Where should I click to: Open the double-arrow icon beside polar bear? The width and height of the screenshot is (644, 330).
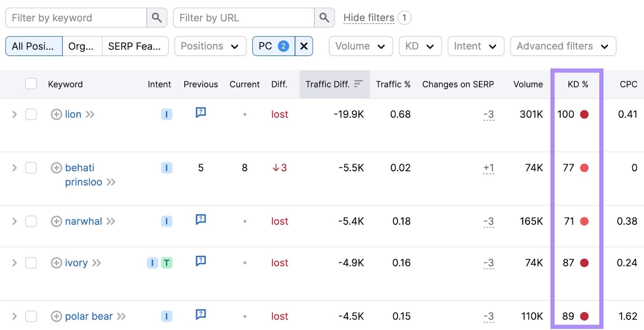pos(121,316)
